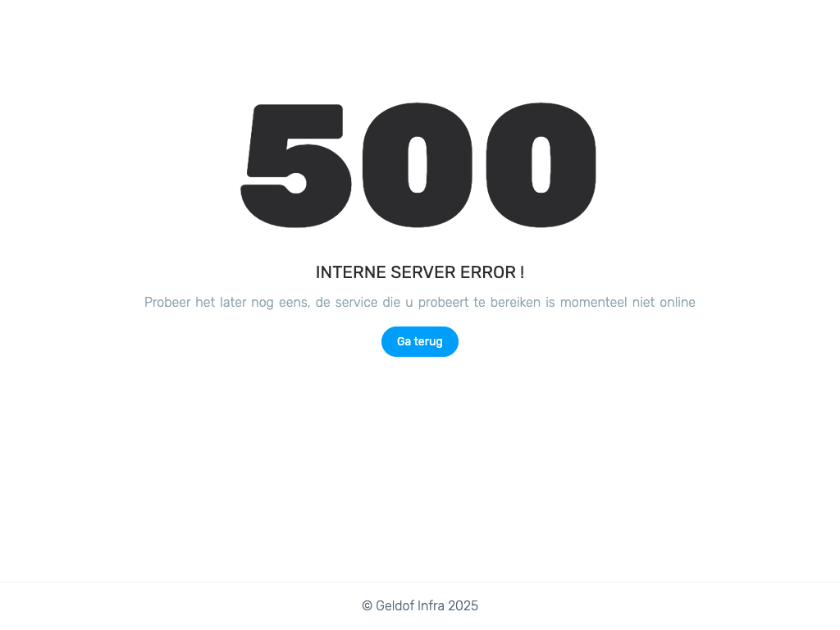This screenshot has width=840, height=630.
Task: Click the word service in the message
Action: click(x=356, y=302)
